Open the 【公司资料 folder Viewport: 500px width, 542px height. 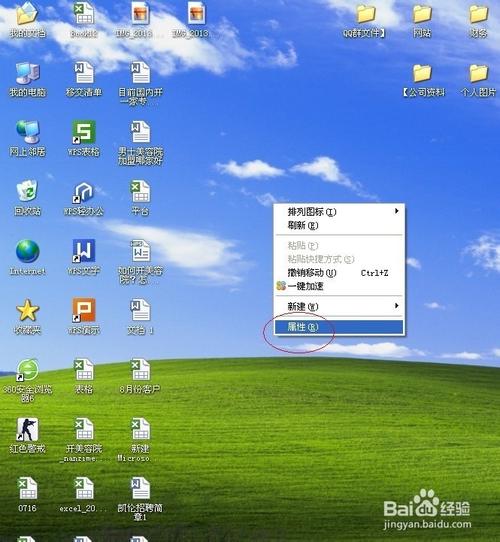422,73
